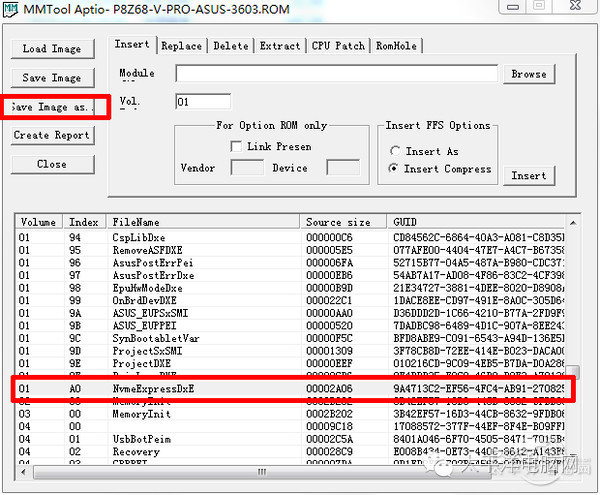Select the Insert As radio option
Image resolution: width=600 pixels, height=495 pixels.
tap(396, 151)
